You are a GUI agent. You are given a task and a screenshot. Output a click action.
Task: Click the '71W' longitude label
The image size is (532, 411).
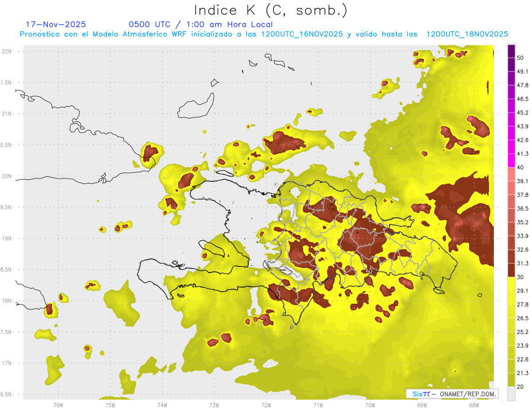click(318, 405)
